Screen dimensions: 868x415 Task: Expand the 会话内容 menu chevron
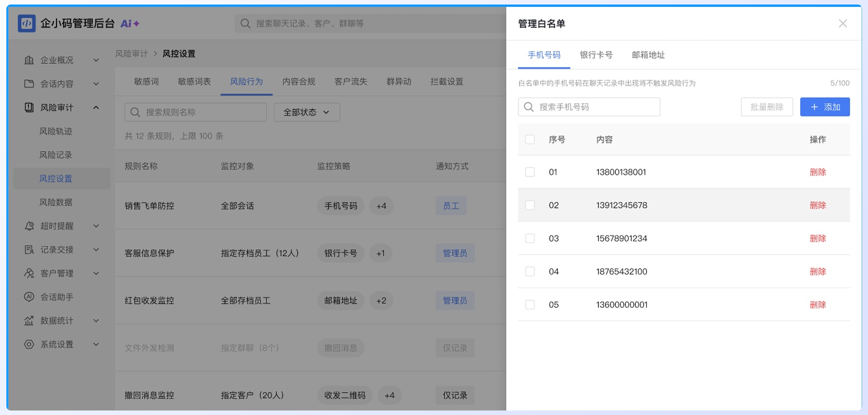[96, 84]
